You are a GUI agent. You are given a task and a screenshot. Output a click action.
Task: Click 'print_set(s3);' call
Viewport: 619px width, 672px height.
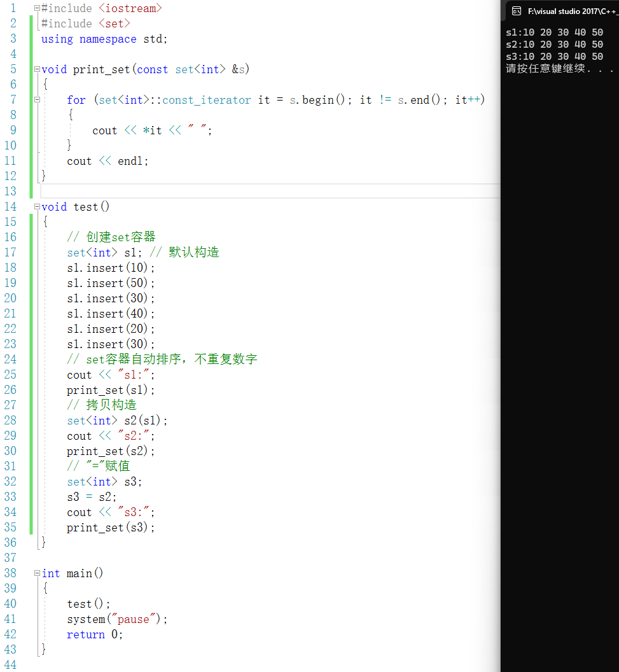pyautogui.click(x=111, y=528)
